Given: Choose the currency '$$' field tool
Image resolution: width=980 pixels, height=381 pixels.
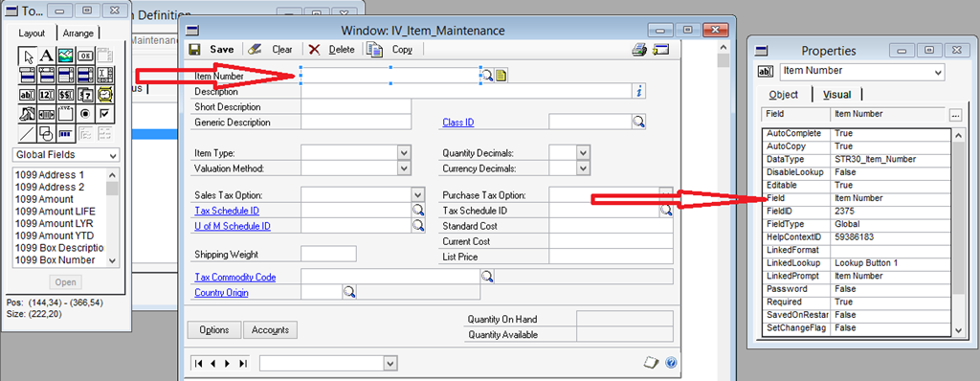Looking at the screenshot, I should (66, 95).
